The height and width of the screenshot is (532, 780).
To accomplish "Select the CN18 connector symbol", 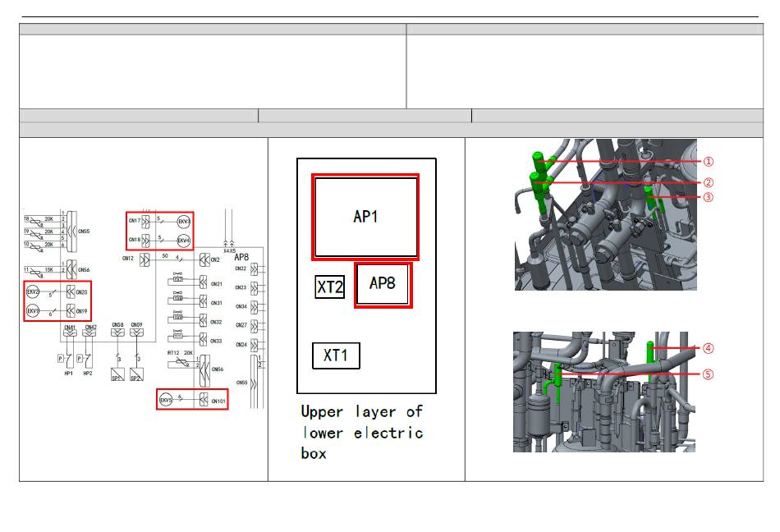I will [x=145, y=241].
